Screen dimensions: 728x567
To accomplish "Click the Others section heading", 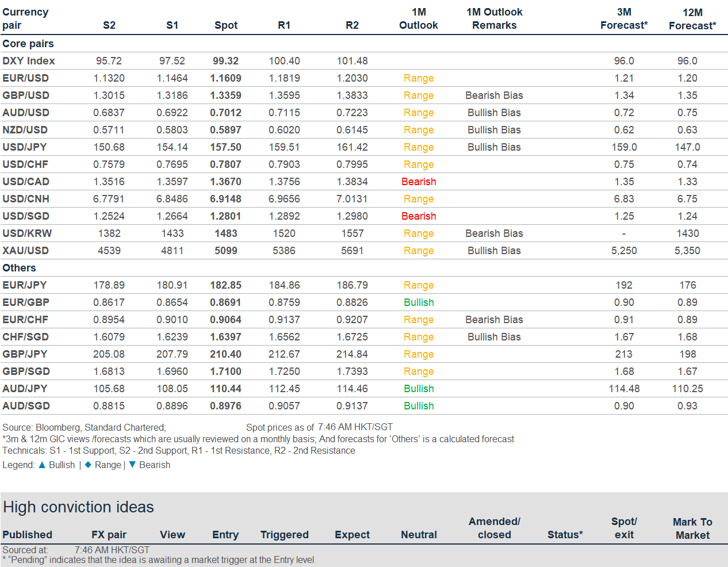I will pos(19,268).
